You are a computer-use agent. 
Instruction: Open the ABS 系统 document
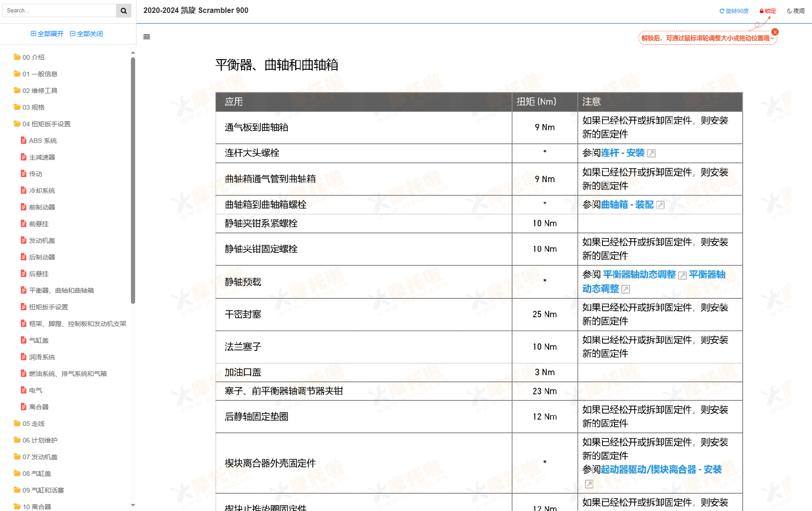[x=39, y=141]
